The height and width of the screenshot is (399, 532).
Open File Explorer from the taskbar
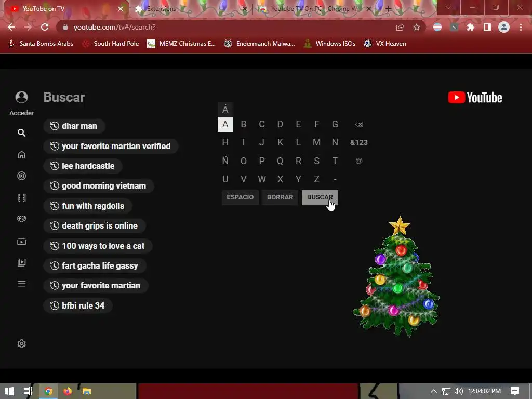[x=87, y=391]
